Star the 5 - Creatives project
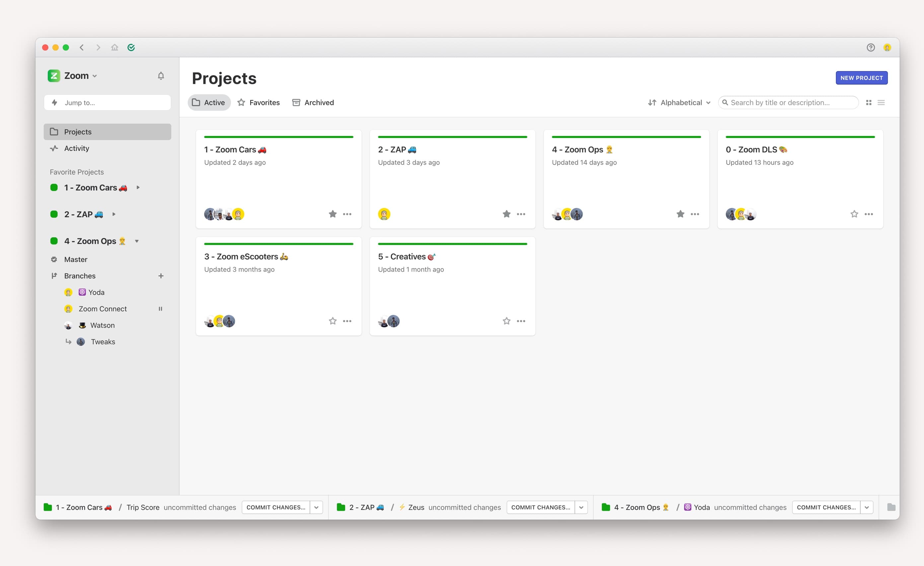 pos(506,321)
